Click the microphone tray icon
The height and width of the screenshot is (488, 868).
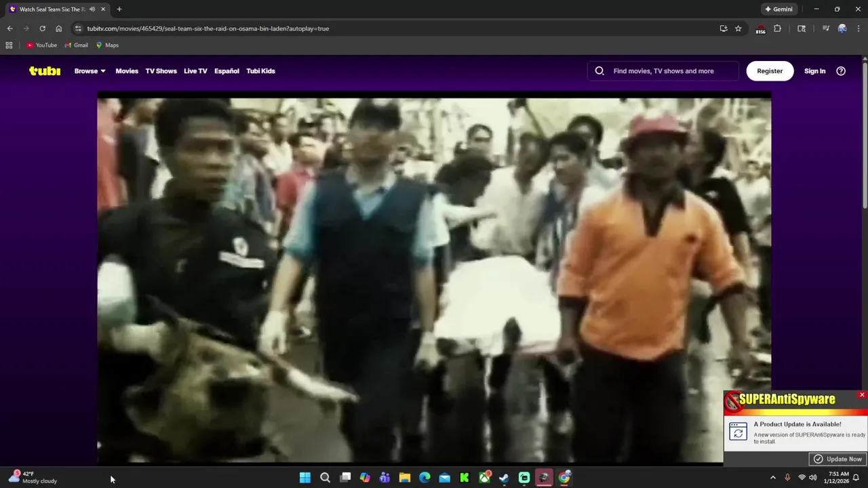pyautogui.click(x=787, y=478)
